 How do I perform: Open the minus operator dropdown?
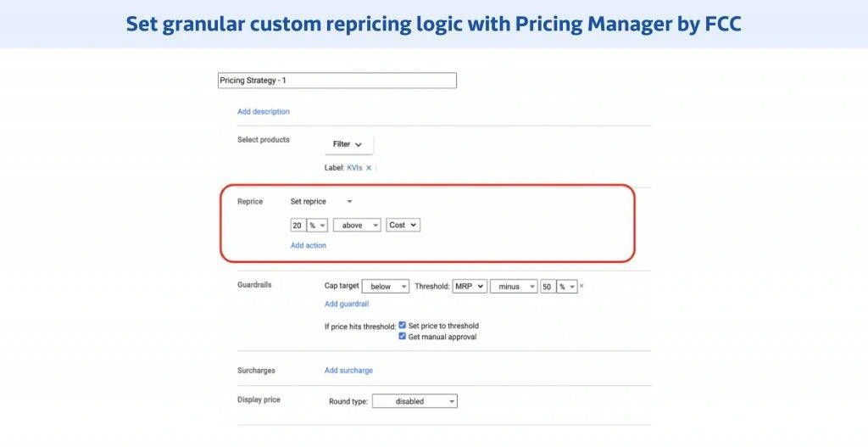(514, 287)
